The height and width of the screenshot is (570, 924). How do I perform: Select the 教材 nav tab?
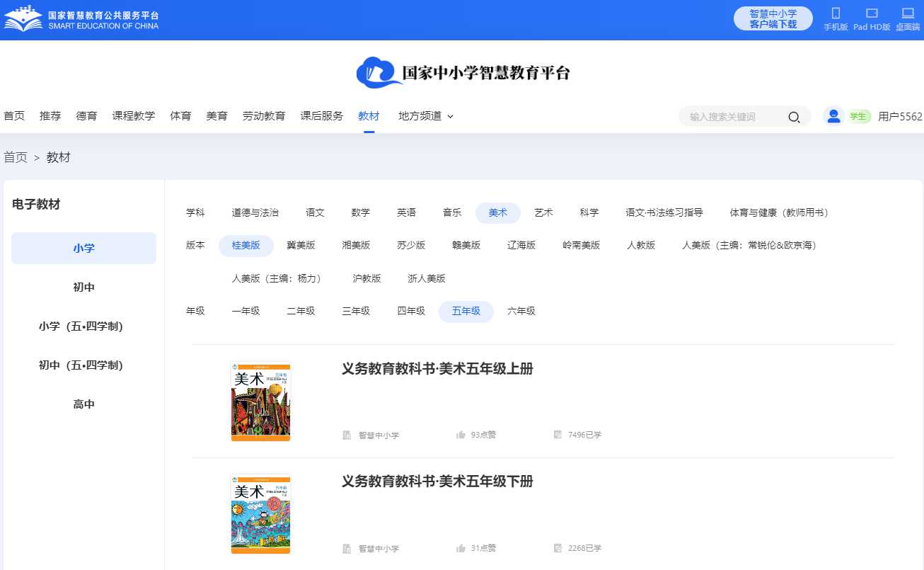click(x=369, y=116)
